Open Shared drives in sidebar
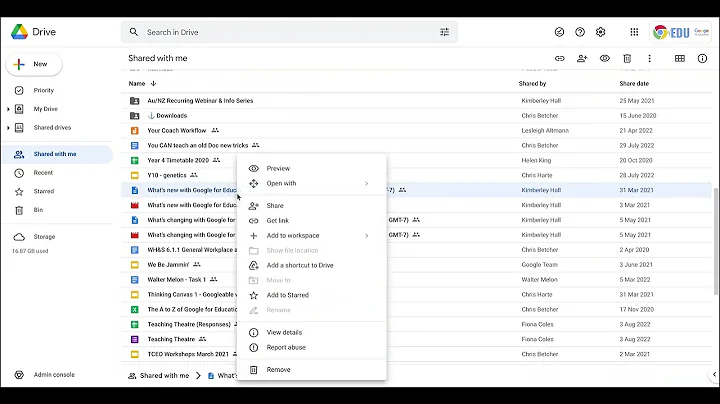The height and width of the screenshot is (404, 720). point(52,128)
